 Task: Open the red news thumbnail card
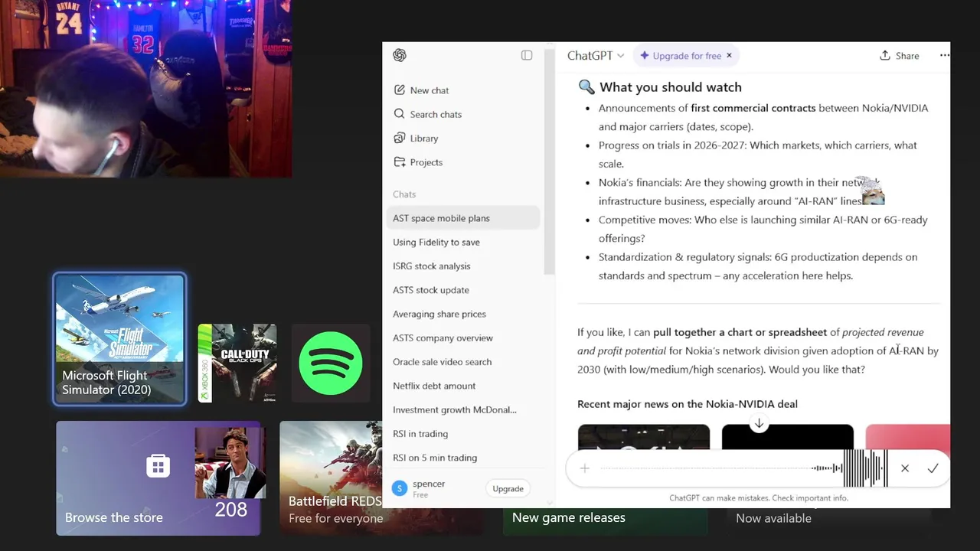coord(908,437)
